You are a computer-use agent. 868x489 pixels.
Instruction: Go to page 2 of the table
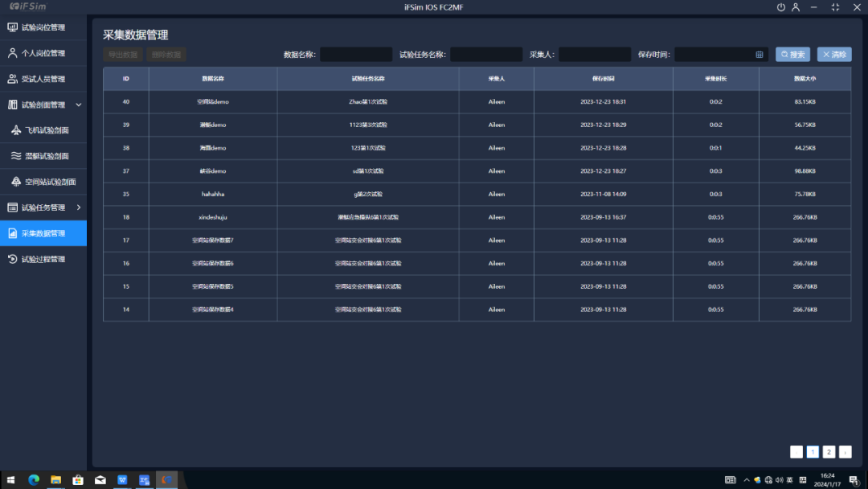pos(829,452)
